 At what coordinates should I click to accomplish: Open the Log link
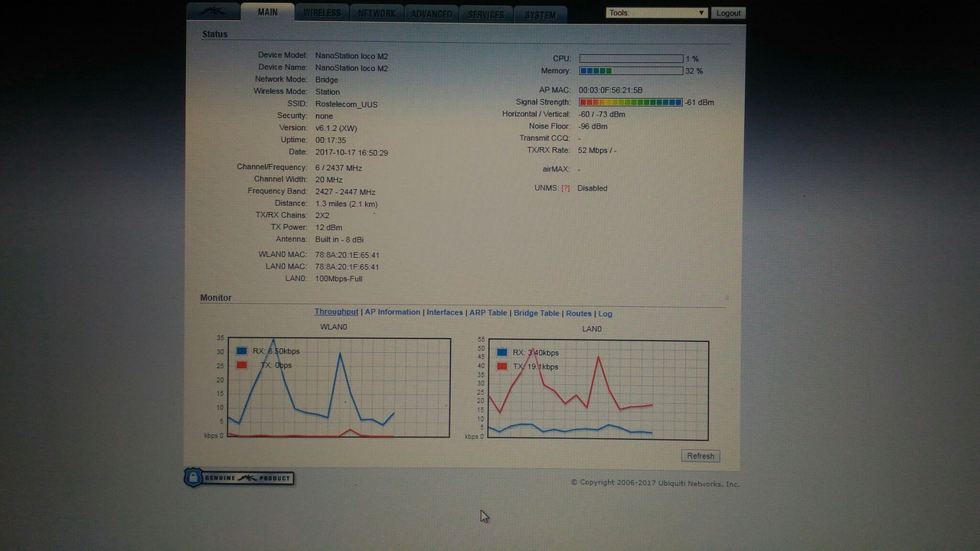coord(605,314)
